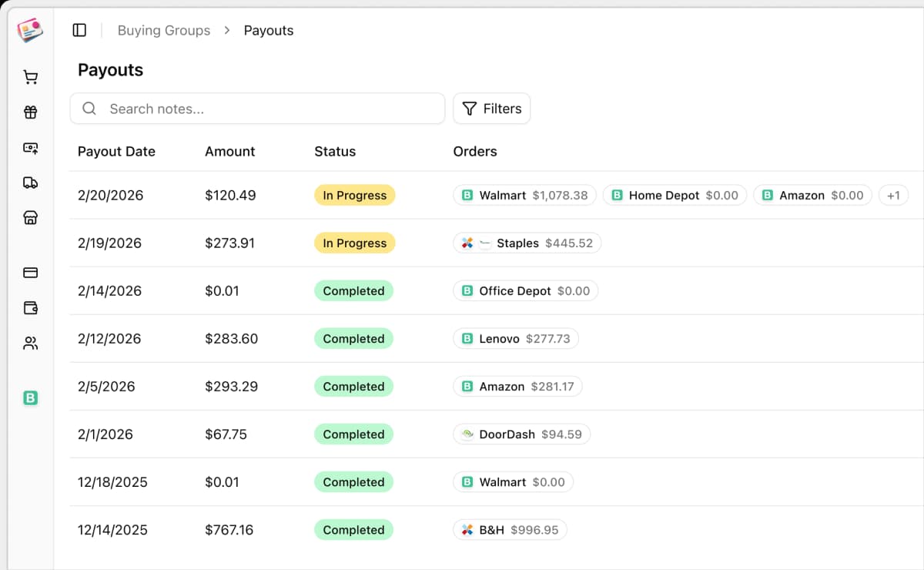This screenshot has height=570, width=924.
Task: Click the green B sidebar icon
Action: point(30,398)
